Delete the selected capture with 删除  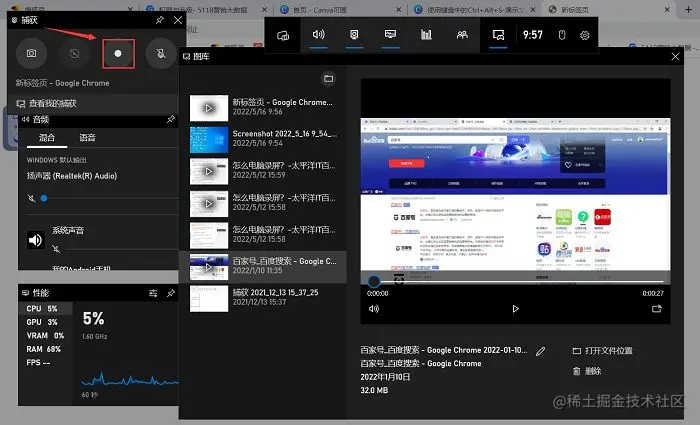587,371
